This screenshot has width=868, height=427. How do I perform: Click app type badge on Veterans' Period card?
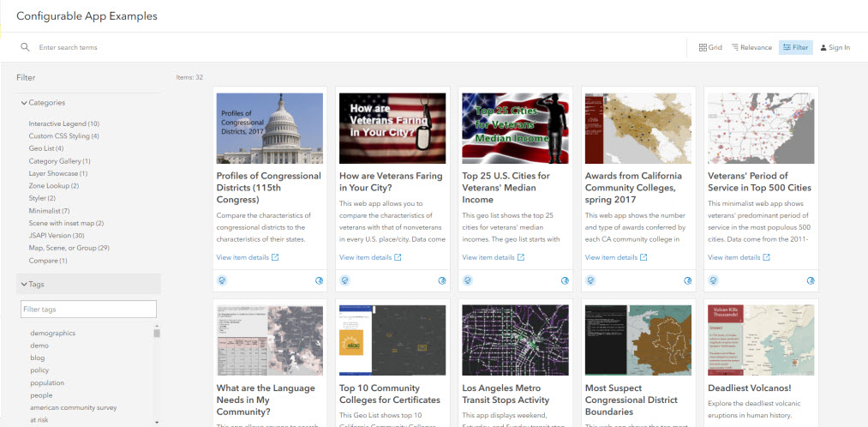pyautogui.click(x=714, y=280)
